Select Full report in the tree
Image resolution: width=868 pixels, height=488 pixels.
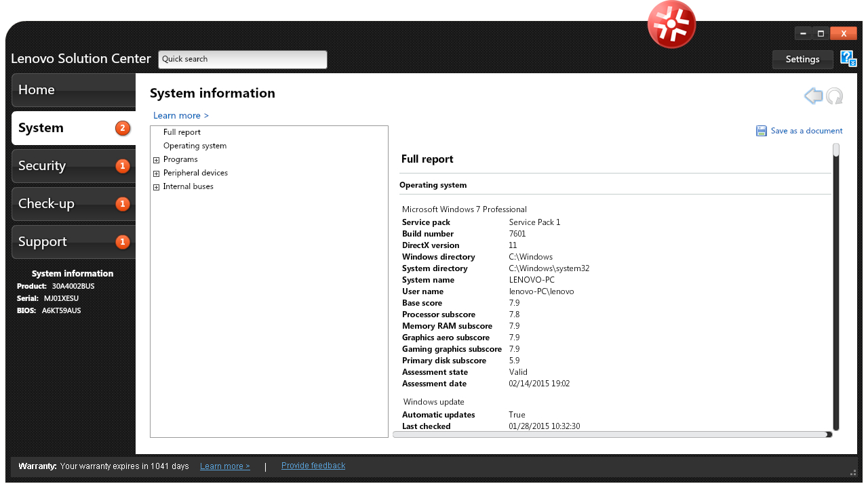[182, 132]
